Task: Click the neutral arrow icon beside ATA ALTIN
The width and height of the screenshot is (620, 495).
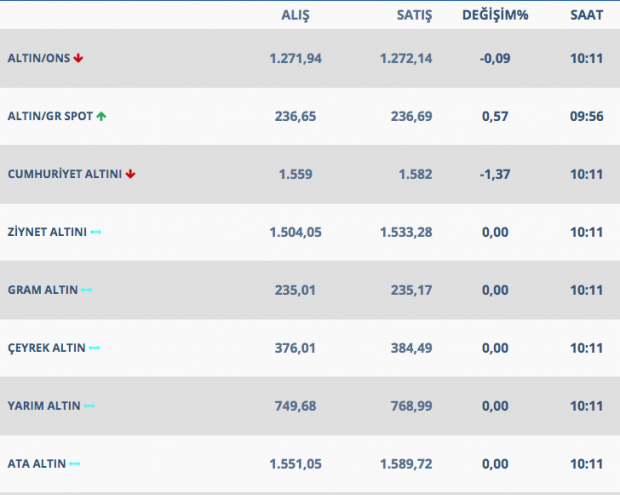Action: pos(74,464)
